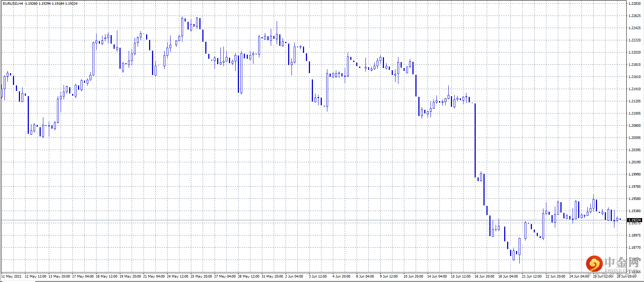Viewport: 644px width, 282px height.
Task: Click the 13 May 20:00 time label
Action: coord(59,276)
